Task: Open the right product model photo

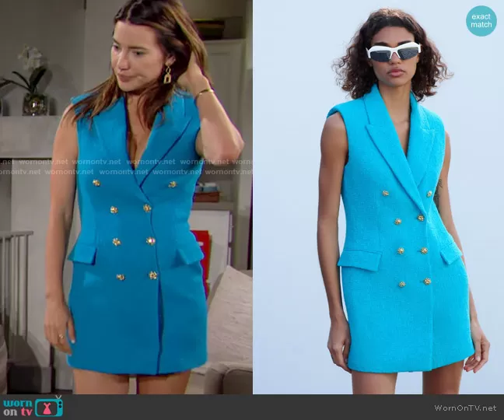Action: 378,197
